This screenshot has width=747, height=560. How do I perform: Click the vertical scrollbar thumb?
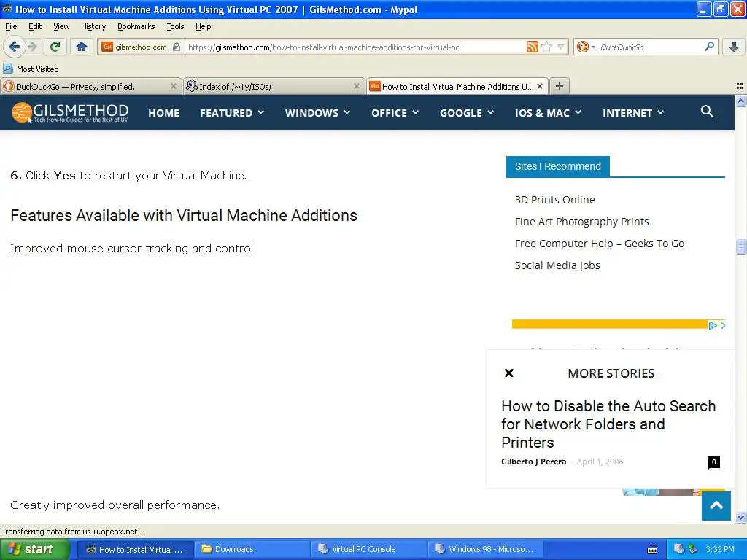[740, 247]
